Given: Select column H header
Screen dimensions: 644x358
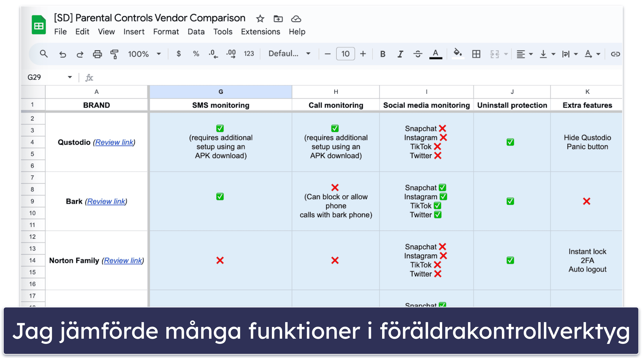Looking at the screenshot, I should 336,92.
